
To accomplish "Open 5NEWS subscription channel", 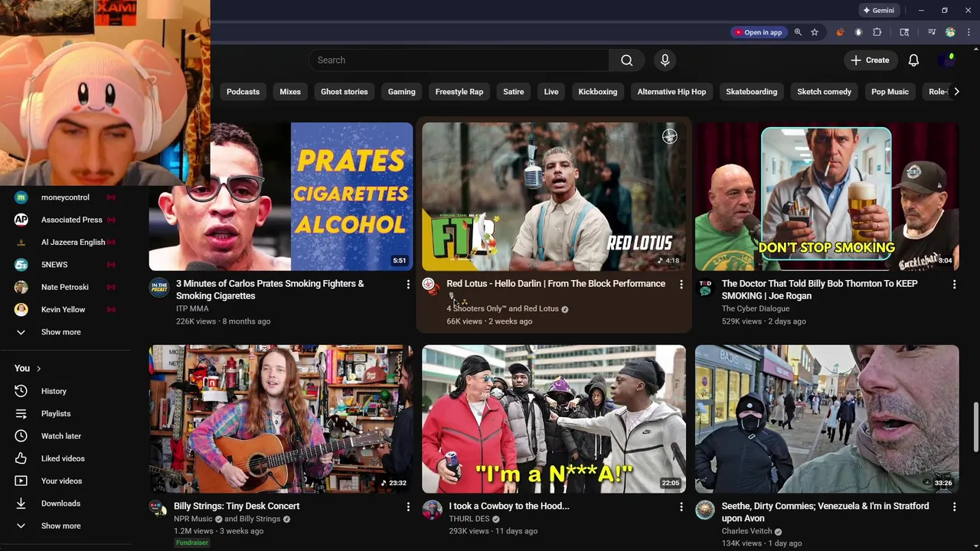I will click(x=65, y=265).
